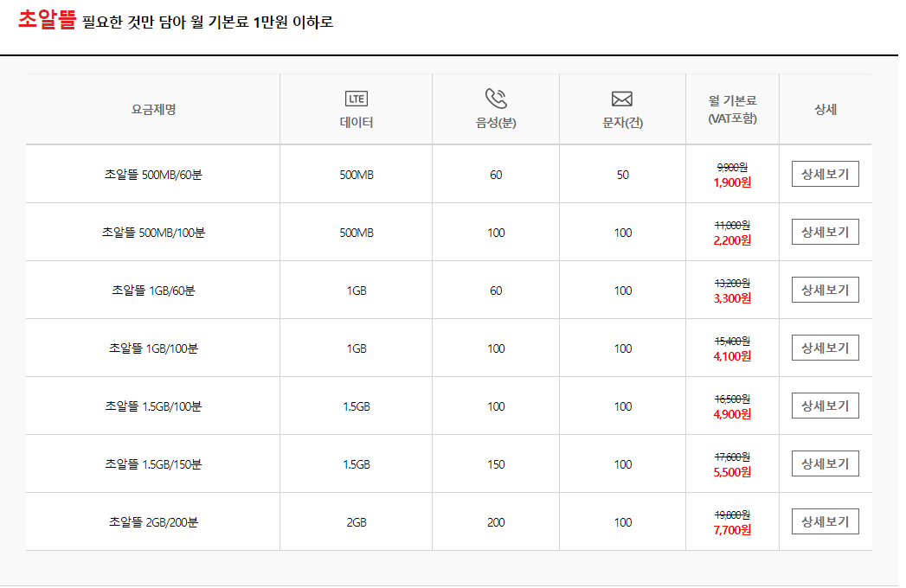Image resolution: width=906 pixels, height=588 pixels.
Task: Open details for 초알뜰 500MB/60분 plan
Action: coord(826,174)
